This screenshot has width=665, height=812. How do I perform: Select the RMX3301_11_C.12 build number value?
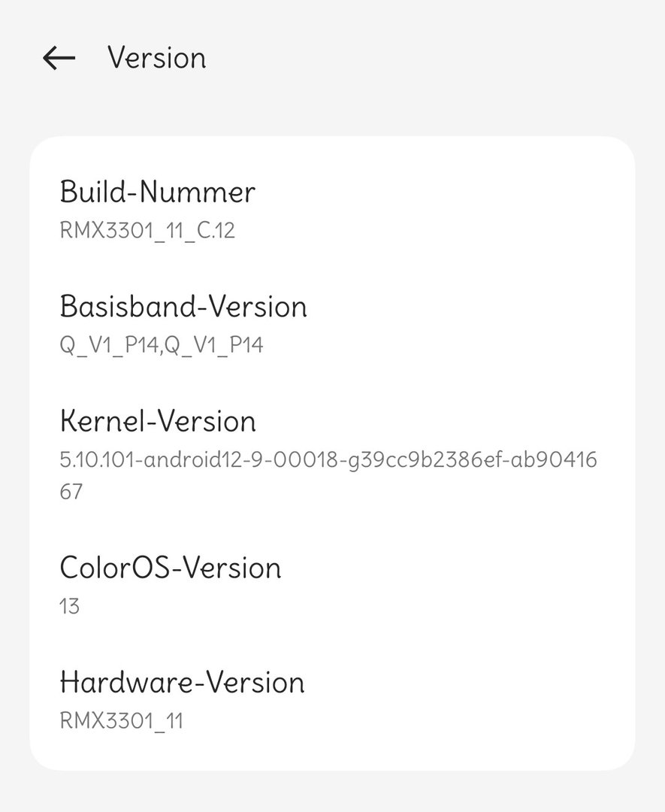coord(147,230)
